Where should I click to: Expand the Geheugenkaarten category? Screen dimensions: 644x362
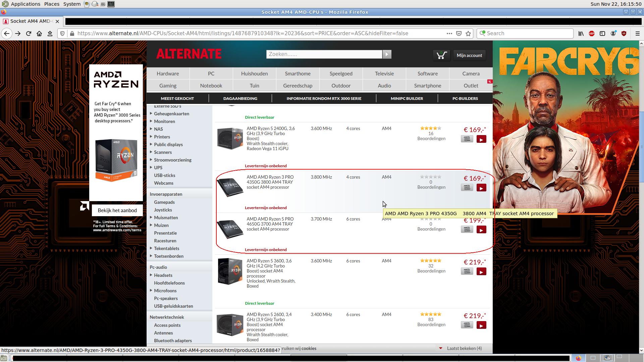pyautogui.click(x=151, y=114)
